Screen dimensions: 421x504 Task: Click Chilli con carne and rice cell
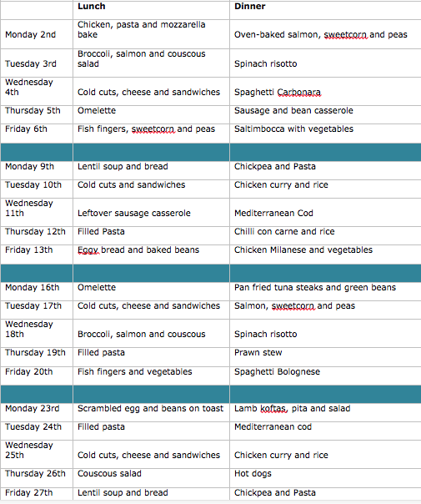coord(325,235)
